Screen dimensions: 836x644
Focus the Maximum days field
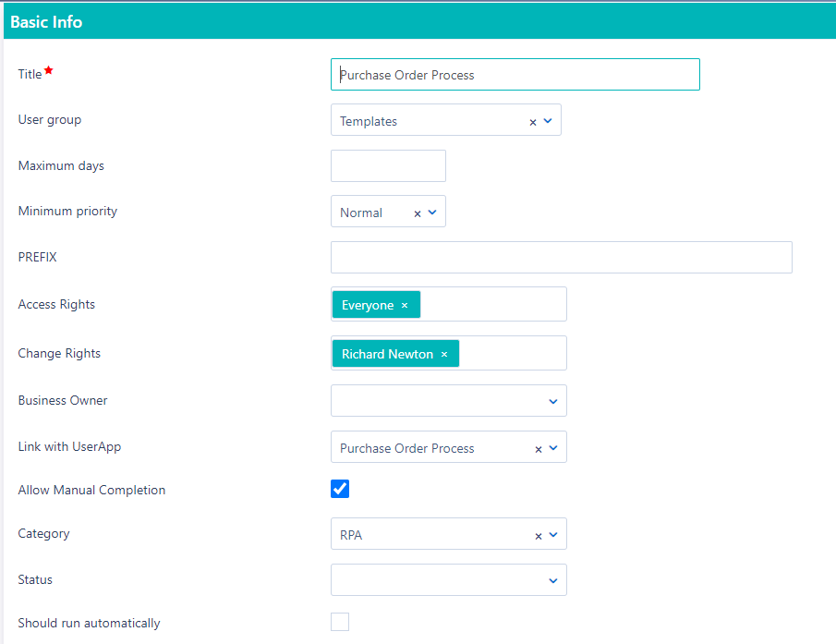pos(388,165)
